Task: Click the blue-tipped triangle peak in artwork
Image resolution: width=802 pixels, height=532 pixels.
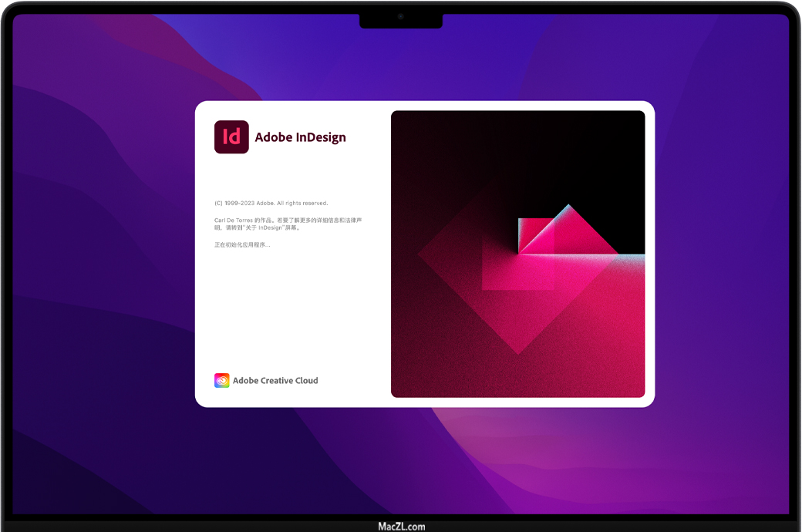Action: click(569, 207)
